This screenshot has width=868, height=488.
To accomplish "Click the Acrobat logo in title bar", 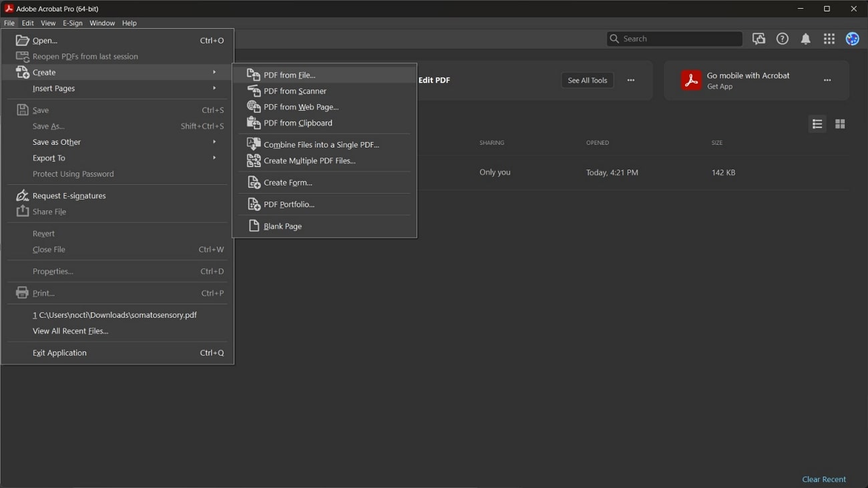I will point(9,8).
